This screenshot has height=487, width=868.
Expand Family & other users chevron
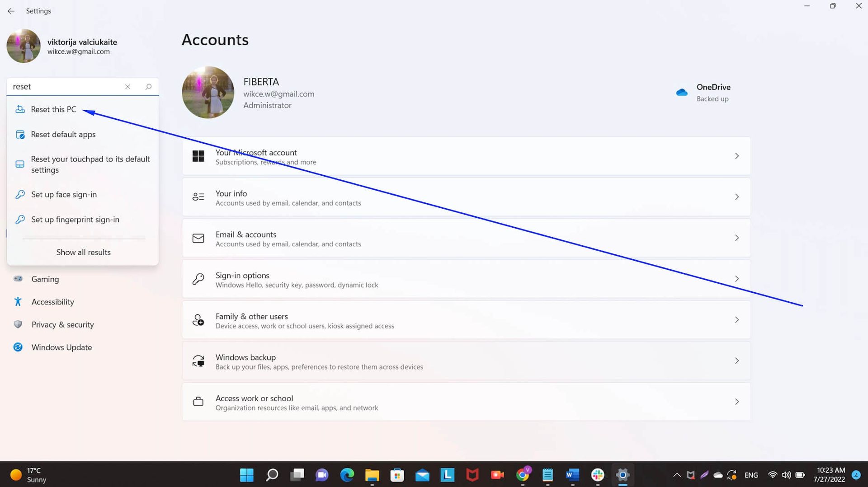pyautogui.click(x=736, y=320)
